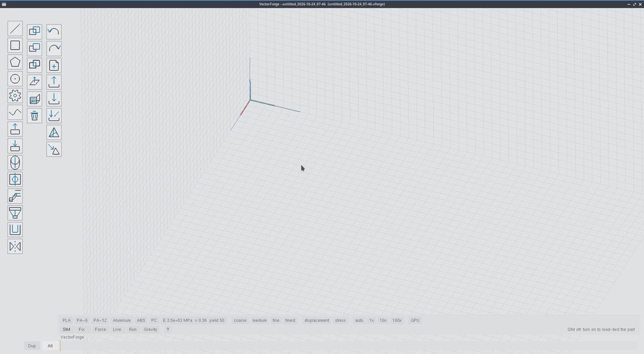
Task: Choose PC material
Action: 154,320
